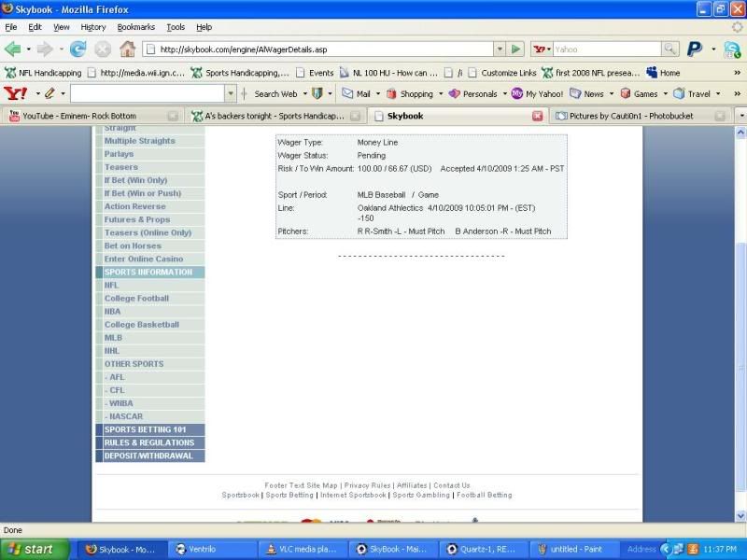The width and height of the screenshot is (747, 560).
Task: Open the back button history dropdown
Action: tap(29, 49)
